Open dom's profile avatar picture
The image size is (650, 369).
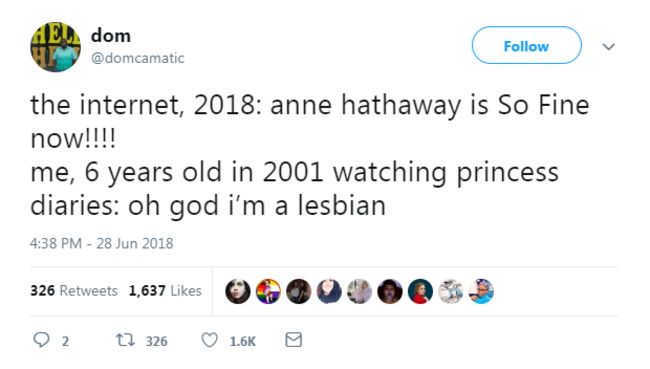55,47
